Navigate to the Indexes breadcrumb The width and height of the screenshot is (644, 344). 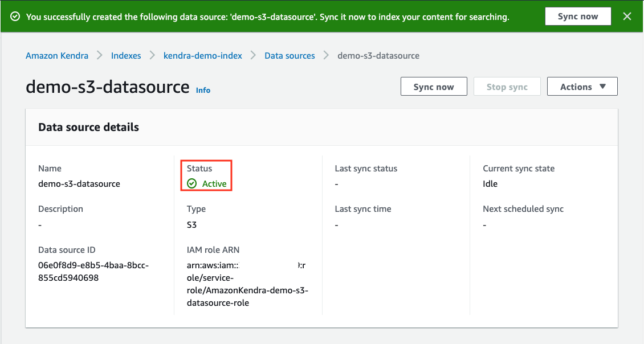coord(126,55)
